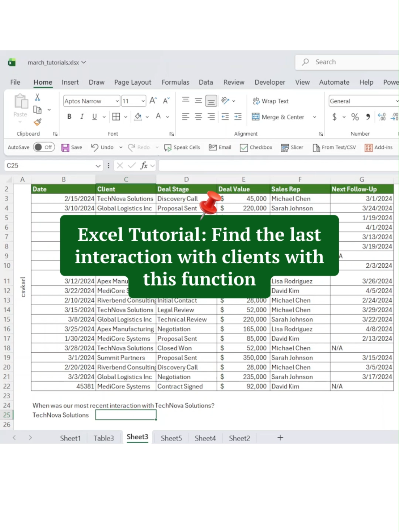Add a new sheet with plus button
This screenshot has width=399, height=532.
click(280, 438)
